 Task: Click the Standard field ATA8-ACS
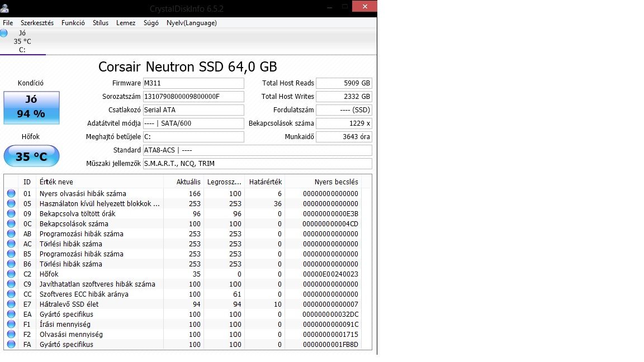click(x=258, y=150)
